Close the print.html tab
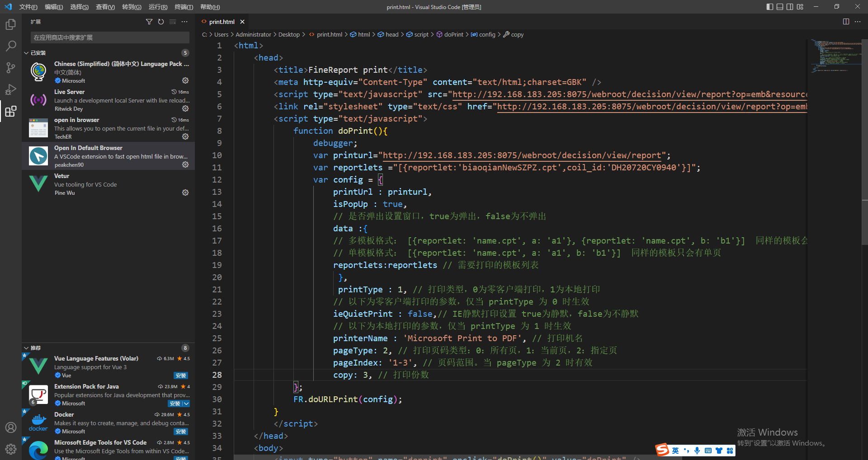Image resolution: width=868 pixels, height=460 pixels. click(x=242, y=22)
